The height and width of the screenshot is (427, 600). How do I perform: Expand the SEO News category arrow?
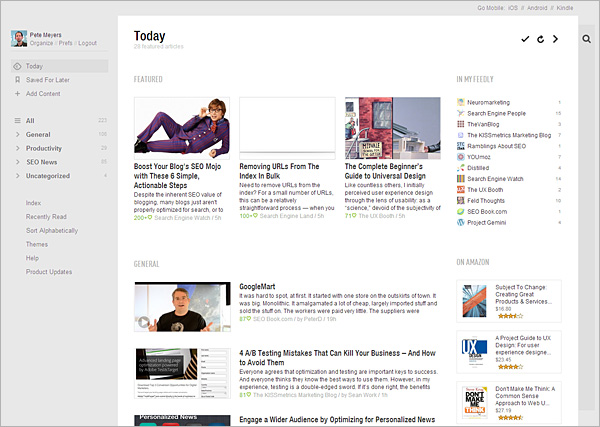[17, 162]
